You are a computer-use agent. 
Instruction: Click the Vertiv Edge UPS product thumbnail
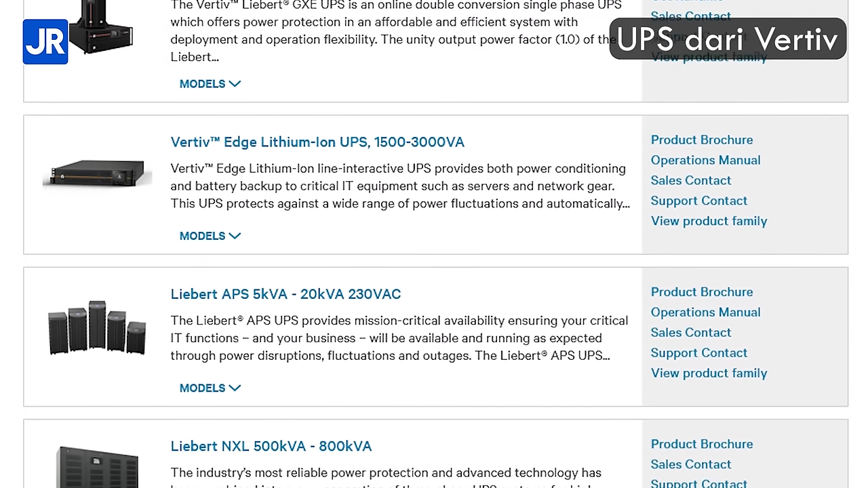[97, 174]
